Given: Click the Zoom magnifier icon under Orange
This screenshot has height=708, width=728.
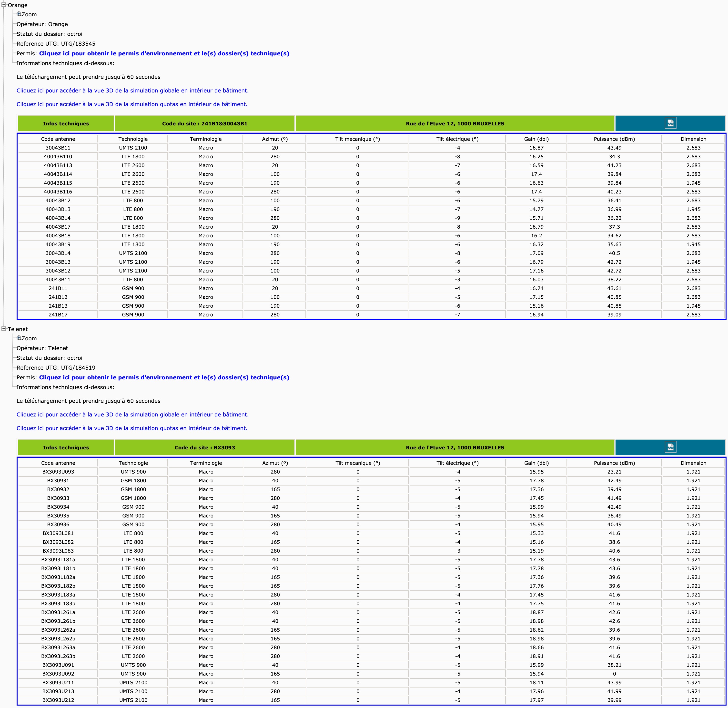Looking at the screenshot, I should coord(19,14).
